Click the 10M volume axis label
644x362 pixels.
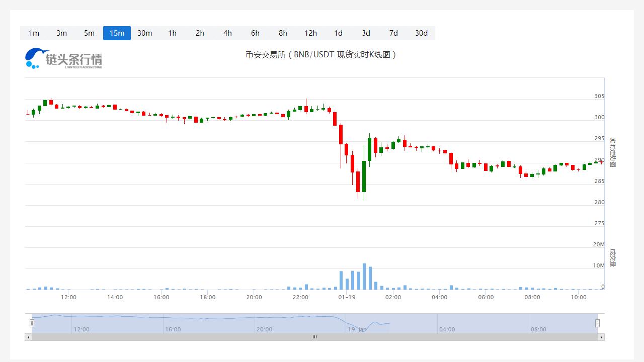[599, 265]
